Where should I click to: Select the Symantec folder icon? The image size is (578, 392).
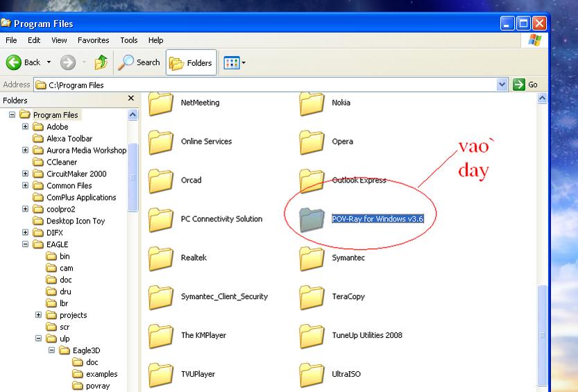(x=312, y=259)
